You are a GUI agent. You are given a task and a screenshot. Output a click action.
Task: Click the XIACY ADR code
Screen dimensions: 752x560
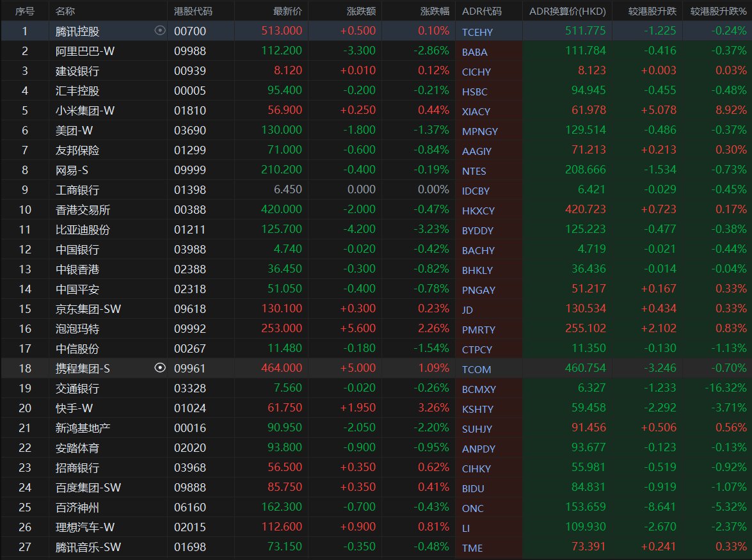[476, 111]
